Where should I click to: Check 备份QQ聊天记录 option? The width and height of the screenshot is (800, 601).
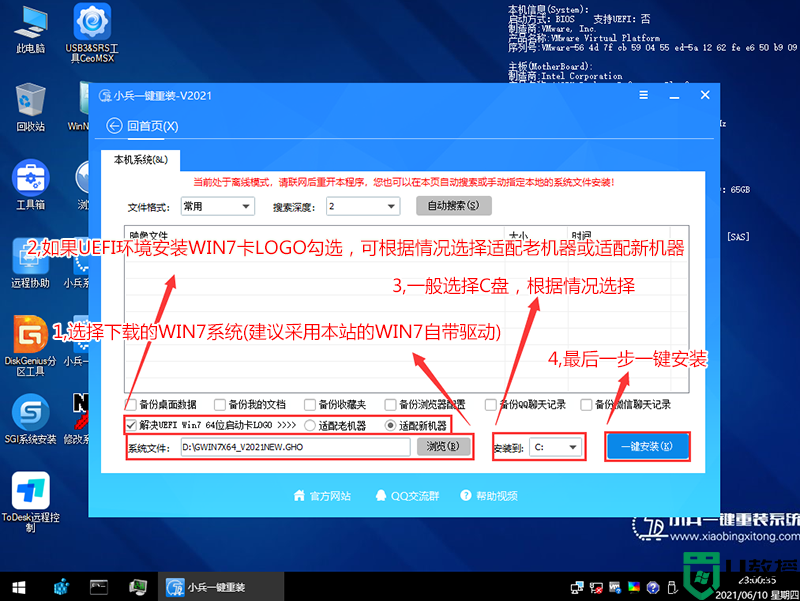coord(490,405)
